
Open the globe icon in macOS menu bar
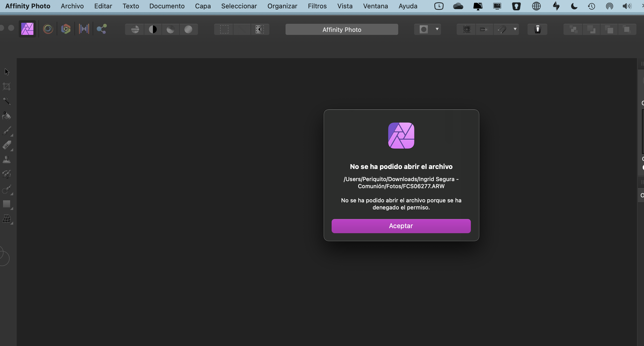tap(536, 6)
